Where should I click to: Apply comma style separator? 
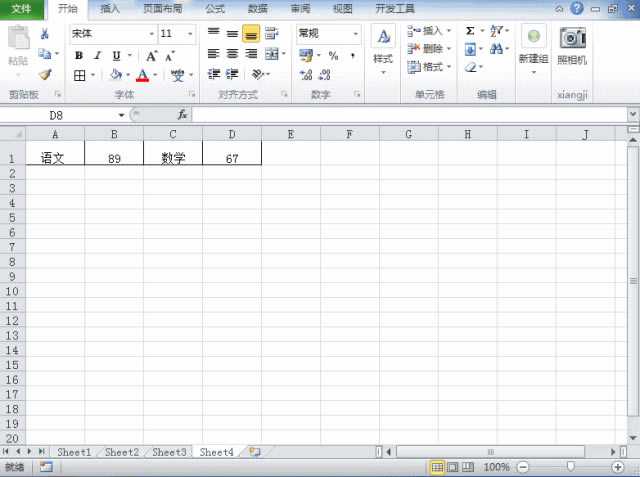(x=353, y=55)
